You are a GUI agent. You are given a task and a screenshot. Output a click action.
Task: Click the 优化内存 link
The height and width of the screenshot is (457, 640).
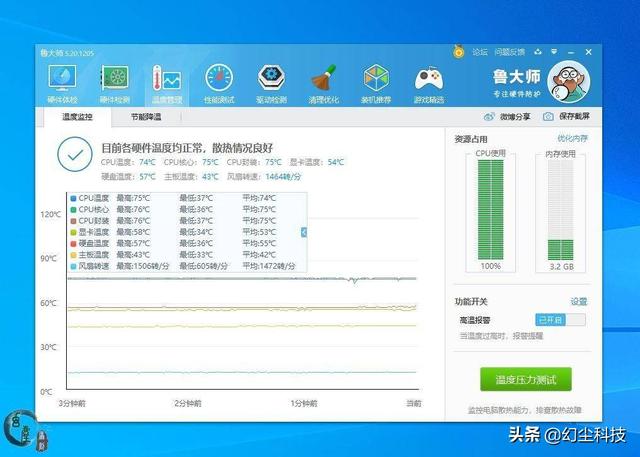coord(572,138)
